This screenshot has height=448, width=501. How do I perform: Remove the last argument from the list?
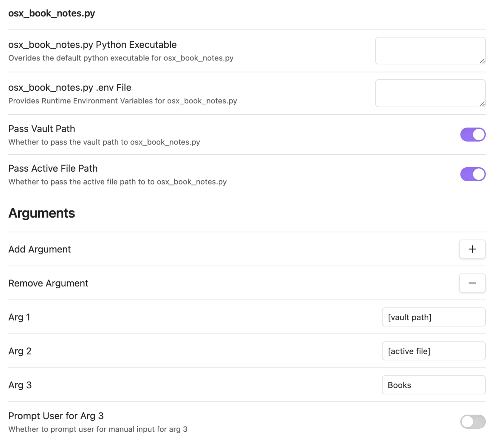click(x=472, y=283)
